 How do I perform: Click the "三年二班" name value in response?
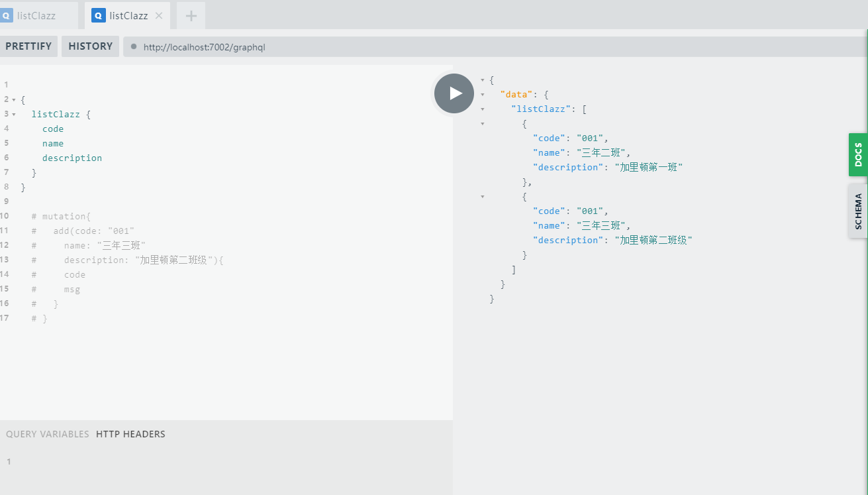point(601,152)
